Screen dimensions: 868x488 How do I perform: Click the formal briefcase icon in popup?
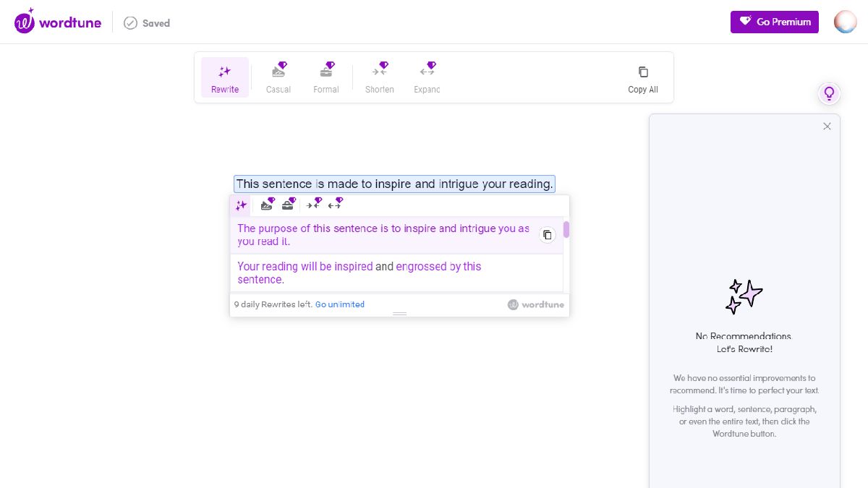click(x=289, y=205)
